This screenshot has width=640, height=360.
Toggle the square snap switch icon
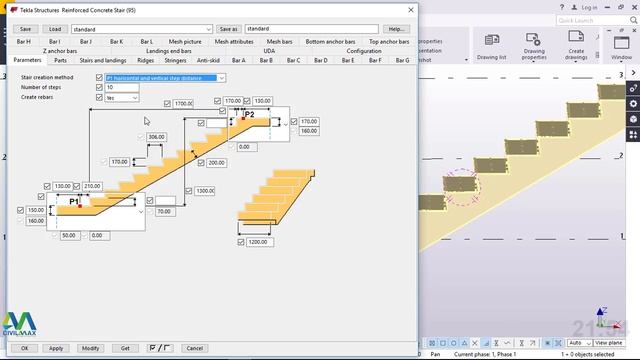point(442,343)
